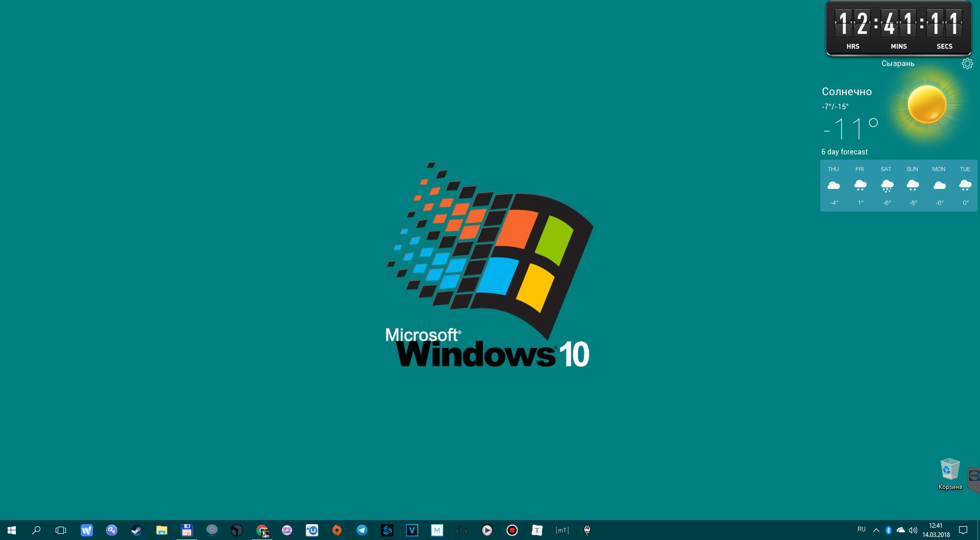Click the large -11° current temperature
This screenshot has width=980, height=540.
pos(850,128)
